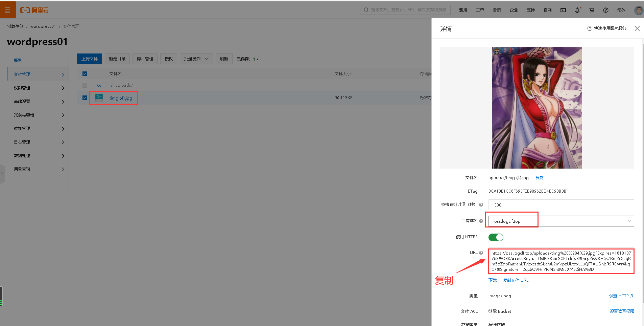
Task: Click the timg (4).jpg image file icon
Action: point(99,98)
